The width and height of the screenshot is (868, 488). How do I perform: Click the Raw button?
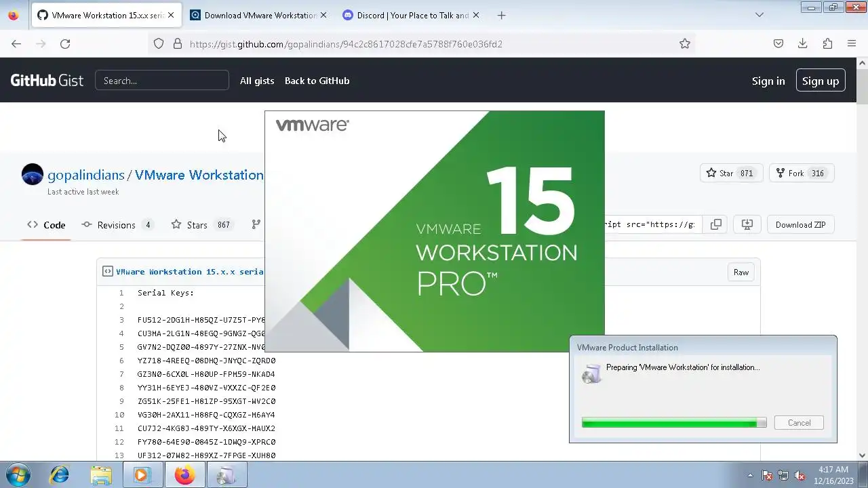tap(741, 272)
